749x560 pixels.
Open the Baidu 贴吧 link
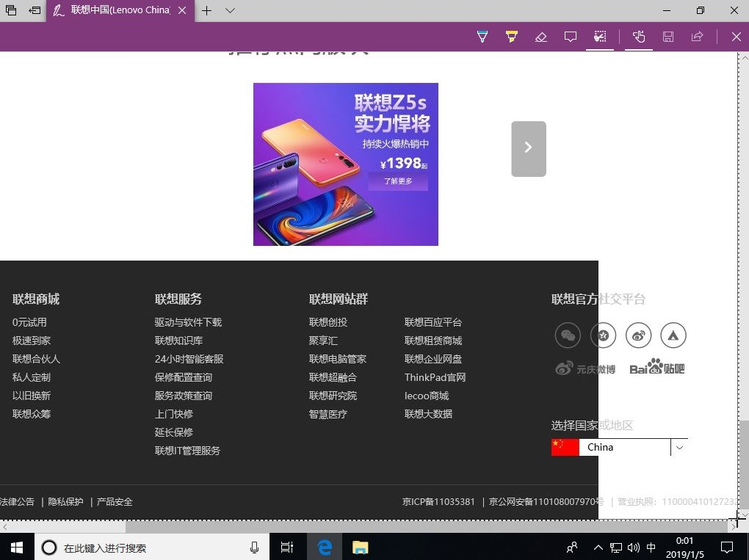click(x=657, y=367)
